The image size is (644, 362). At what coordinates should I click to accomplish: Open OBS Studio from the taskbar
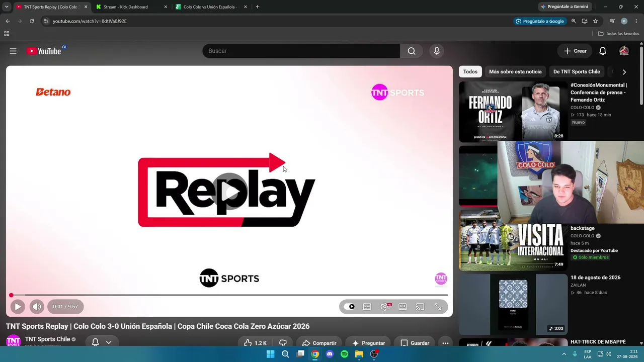tap(374, 354)
